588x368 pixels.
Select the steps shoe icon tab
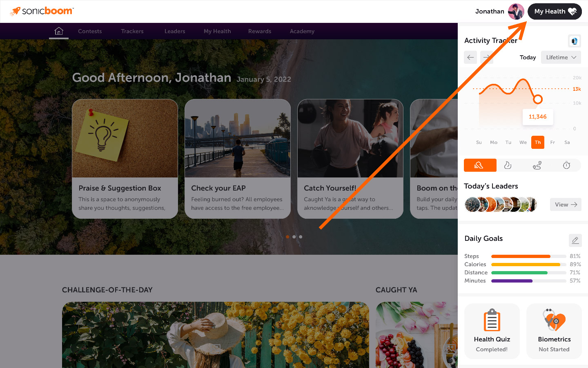tap(480, 165)
